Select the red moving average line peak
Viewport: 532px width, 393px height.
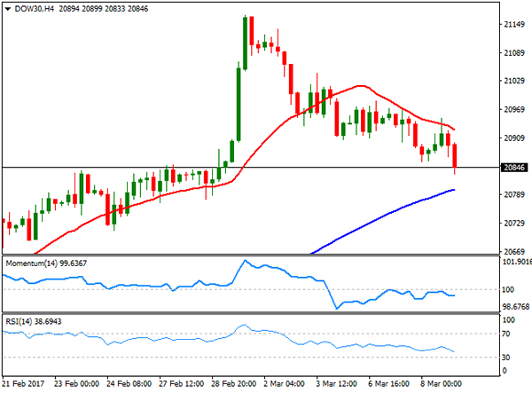pos(361,86)
